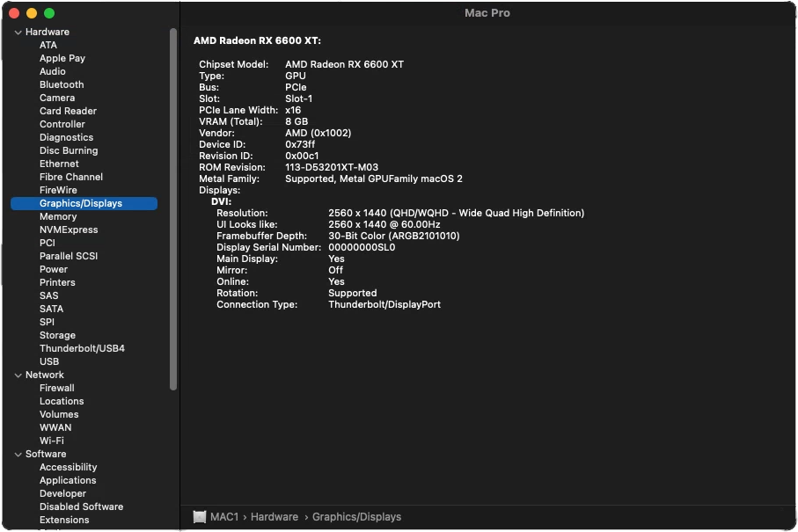798x532 pixels.
Task: View Wi-Fi network details
Action: pos(52,441)
